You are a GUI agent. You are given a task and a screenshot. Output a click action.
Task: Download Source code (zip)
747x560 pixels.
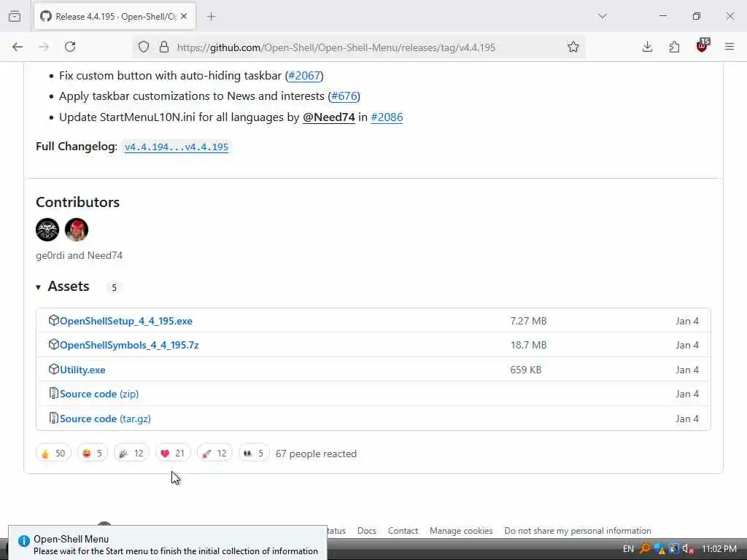coord(99,394)
